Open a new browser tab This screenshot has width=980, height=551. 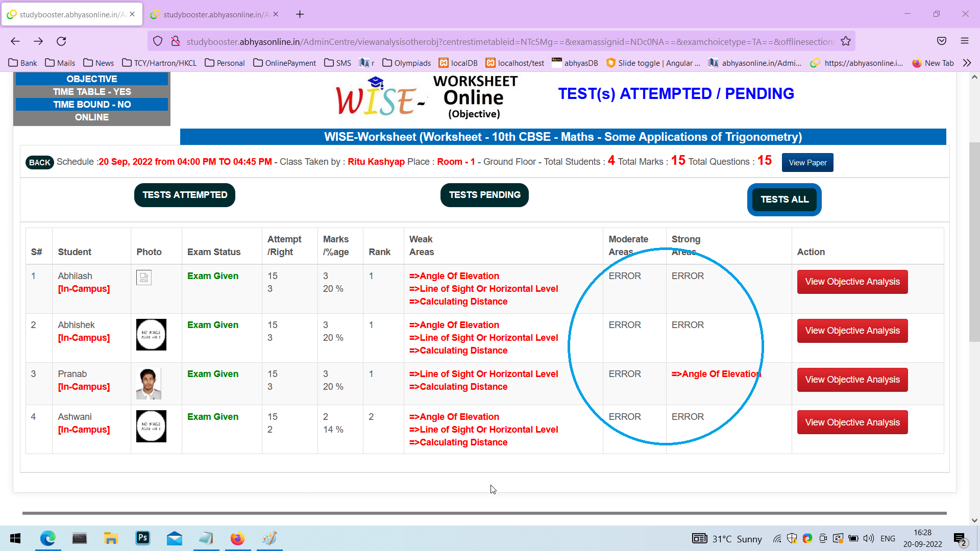pos(300,14)
